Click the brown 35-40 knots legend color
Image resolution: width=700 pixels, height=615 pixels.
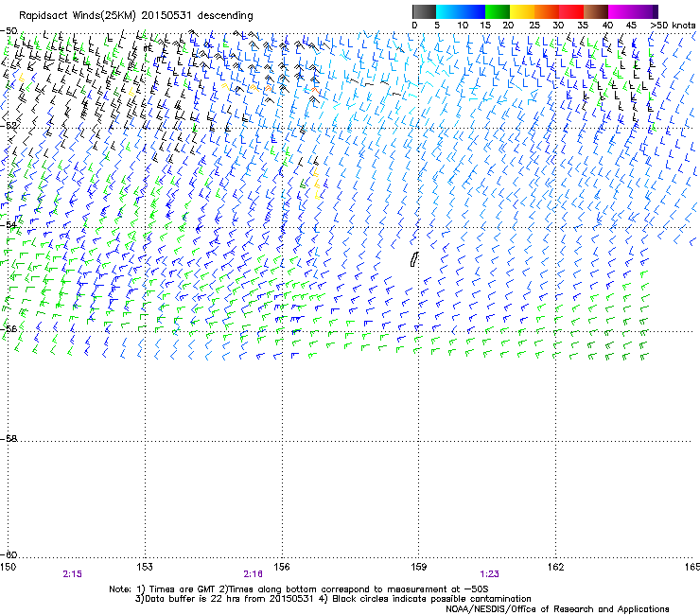click(596, 11)
